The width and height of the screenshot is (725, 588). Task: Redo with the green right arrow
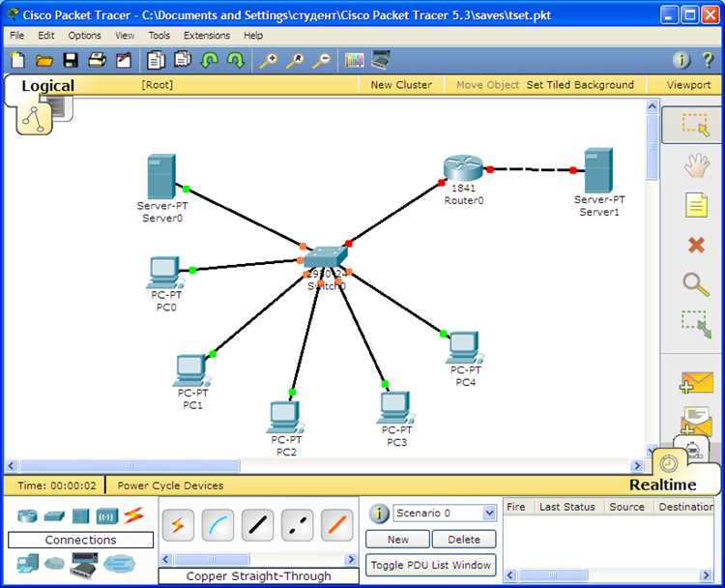(236, 60)
